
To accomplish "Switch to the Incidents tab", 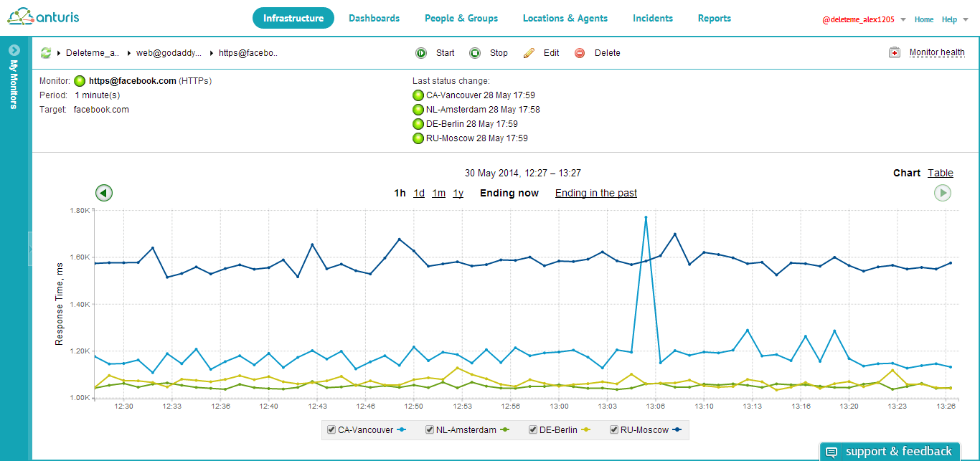I will (x=652, y=19).
